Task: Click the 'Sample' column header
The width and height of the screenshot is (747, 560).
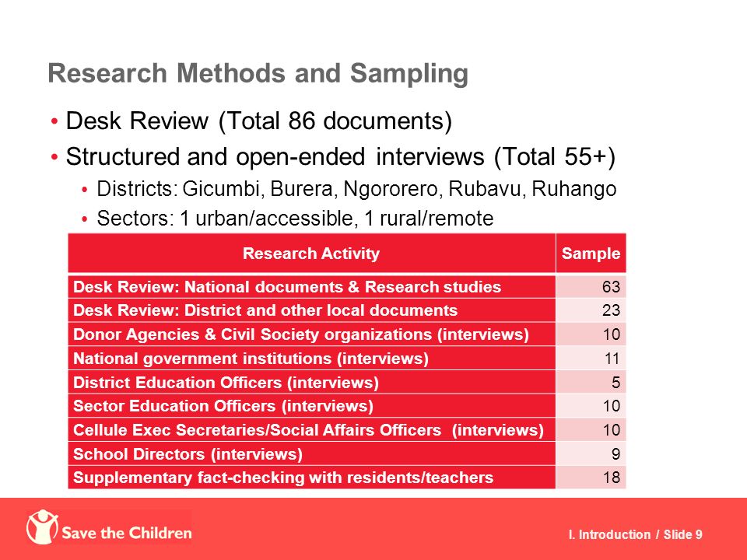Action: coord(591,254)
